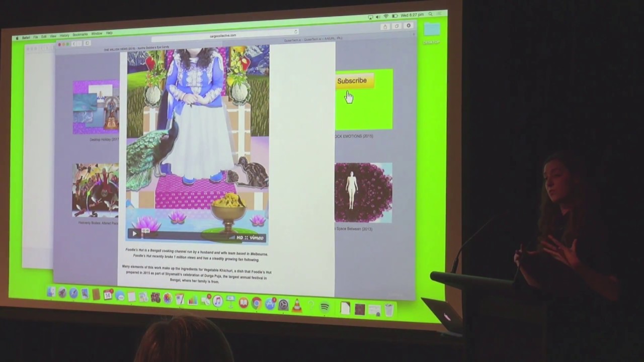Open the Help menu
The width and height of the screenshot is (644, 362).
(x=109, y=33)
